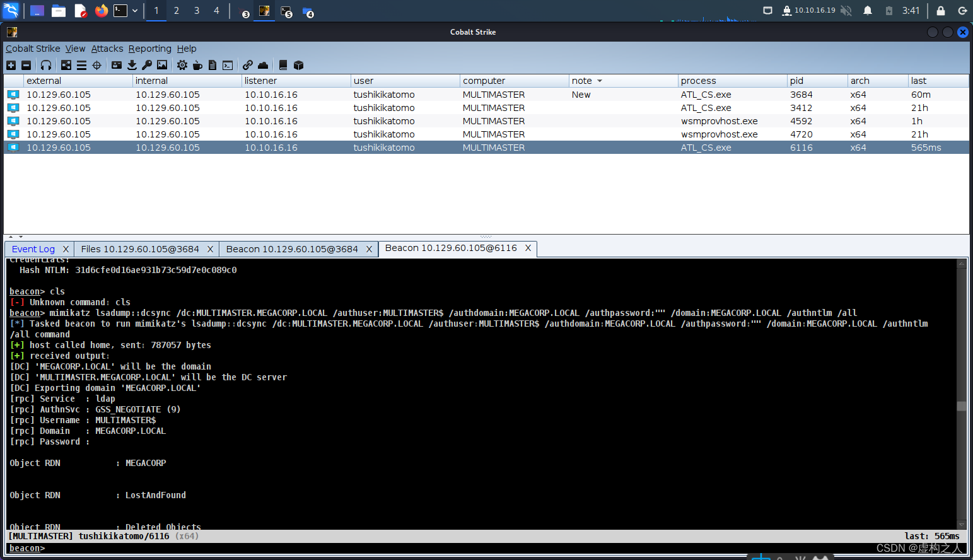Select session row with pid 4720
This screenshot has width=973, height=560.
pyautogui.click(x=486, y=134)
